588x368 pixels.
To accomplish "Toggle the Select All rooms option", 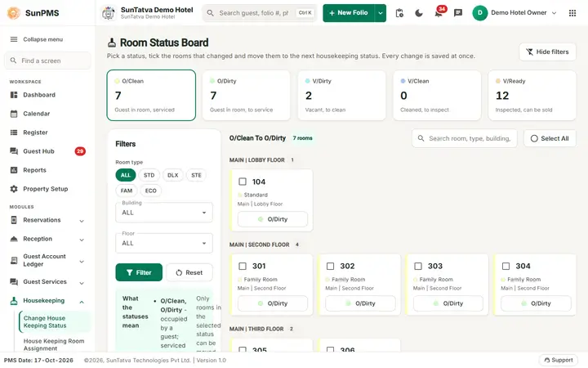I will 550,138.
